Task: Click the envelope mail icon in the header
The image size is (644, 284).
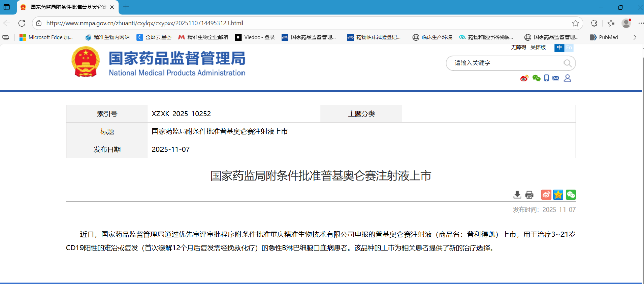Action: pos(556,78)
